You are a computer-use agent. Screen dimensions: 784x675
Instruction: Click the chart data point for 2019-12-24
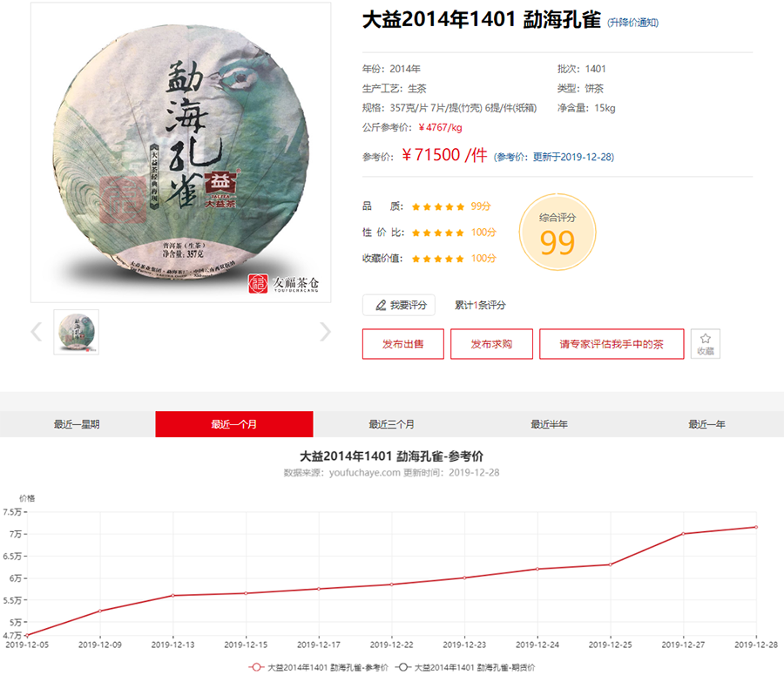[x=537, y=569]
